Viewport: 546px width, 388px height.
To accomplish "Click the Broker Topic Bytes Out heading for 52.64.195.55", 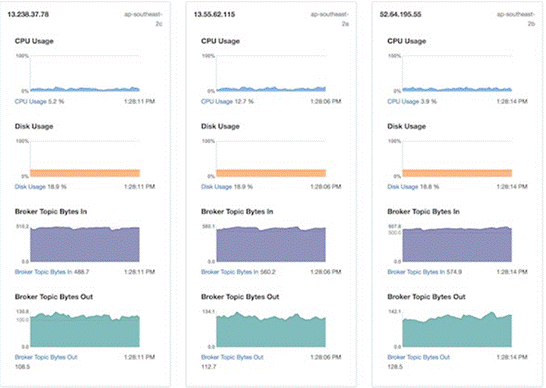I will point(427,297).
